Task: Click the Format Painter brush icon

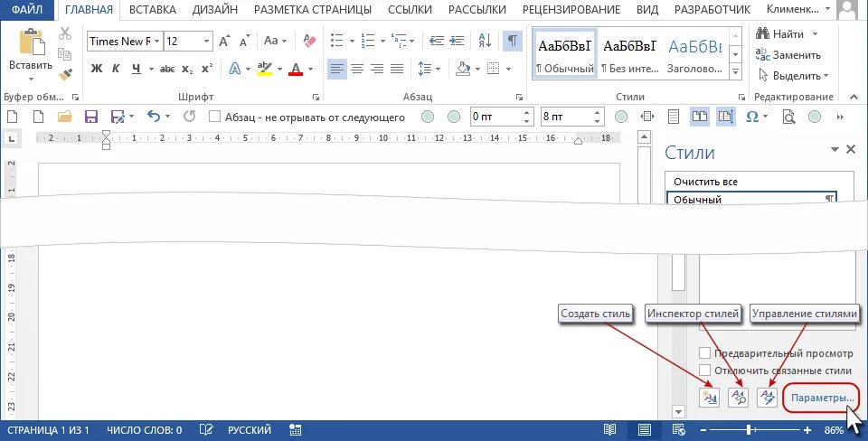Action: pyautogui.click(x=65, y=73)
